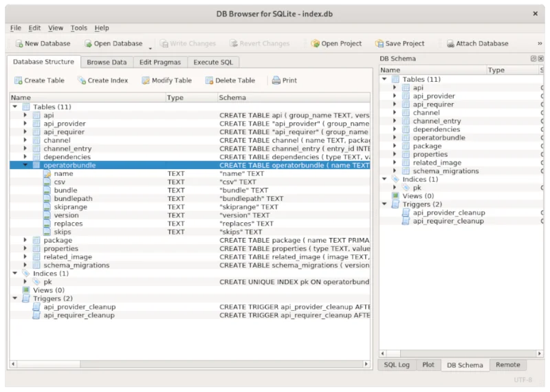The image size is (550, 392).
Task: Click the Write Changes toolbar icon
Action: click(x=164, y=43)
